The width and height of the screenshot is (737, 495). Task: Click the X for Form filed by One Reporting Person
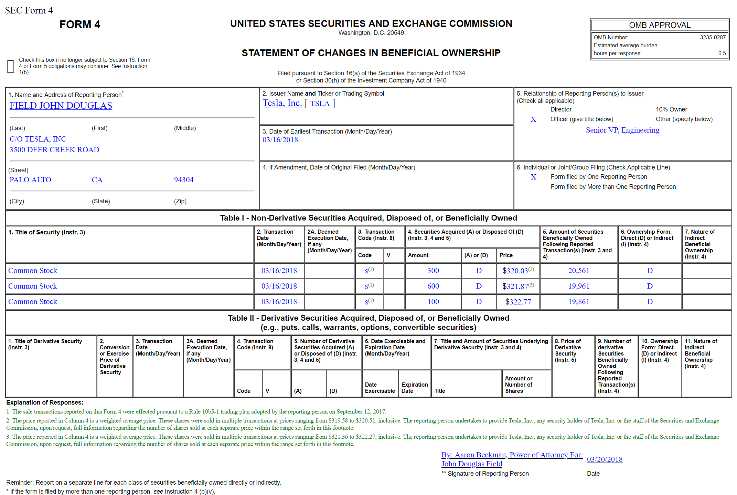(533, 176)
